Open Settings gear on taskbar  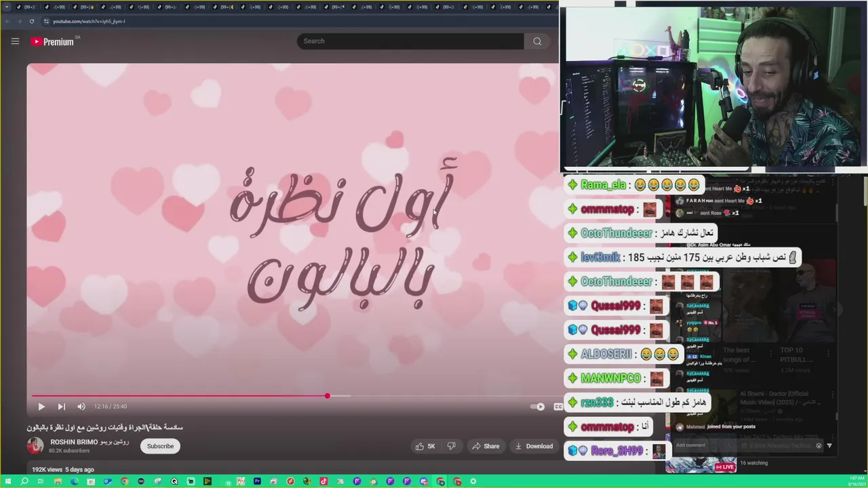473,481
